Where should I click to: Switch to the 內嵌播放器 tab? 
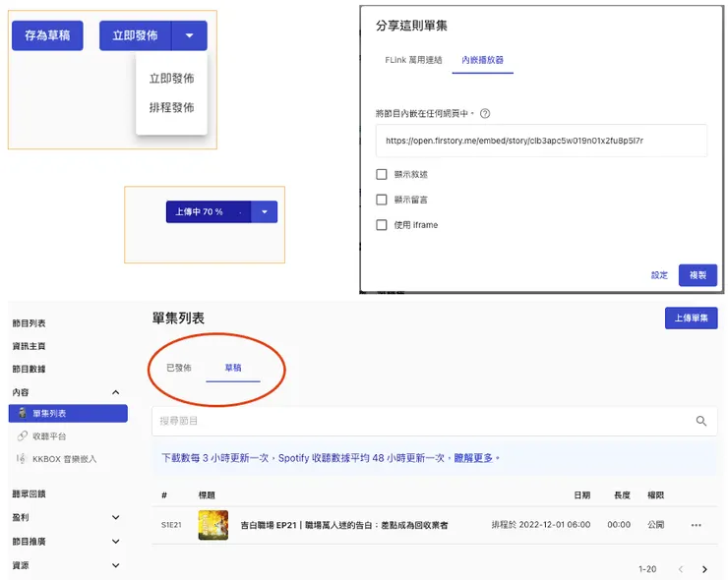click(482, 60)
